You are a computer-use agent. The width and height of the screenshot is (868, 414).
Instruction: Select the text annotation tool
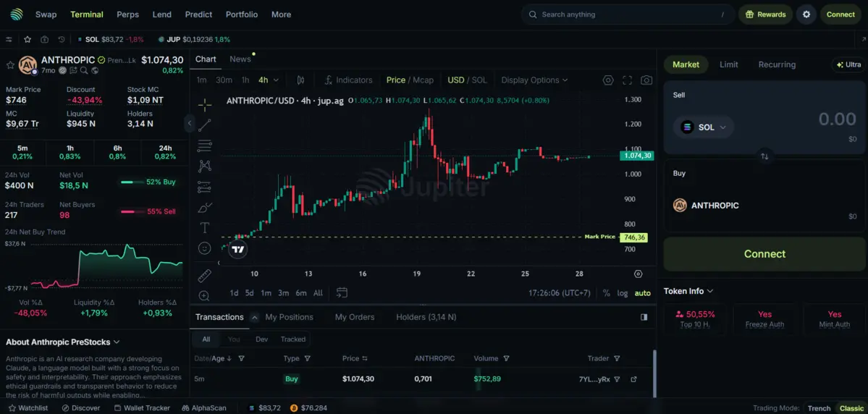click(x=205, y=228)
